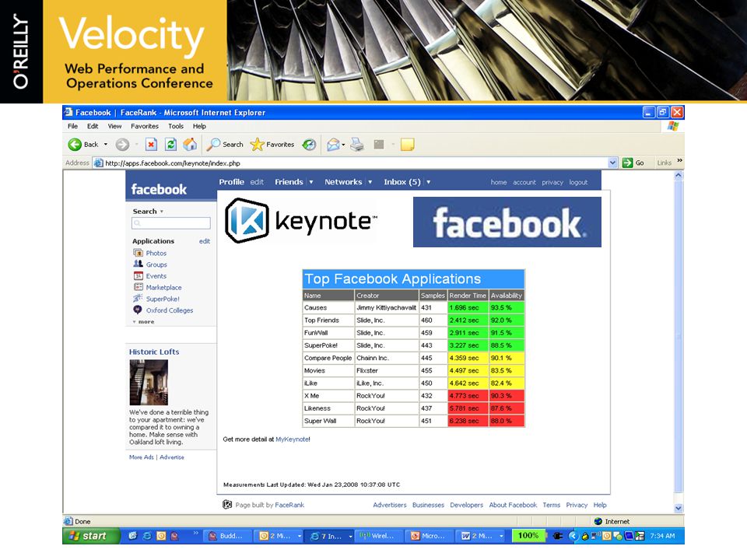
Task: Open Inbox menu dropdown arrow
Action: 428,182
